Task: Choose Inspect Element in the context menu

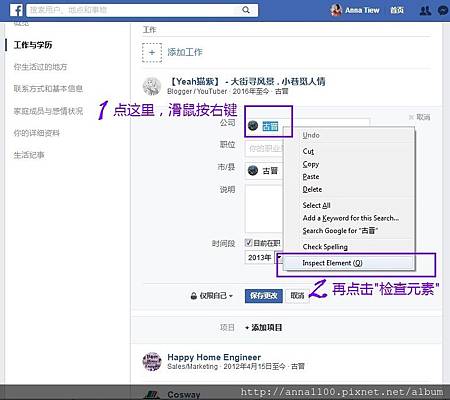Action: (x=349, y=263)
